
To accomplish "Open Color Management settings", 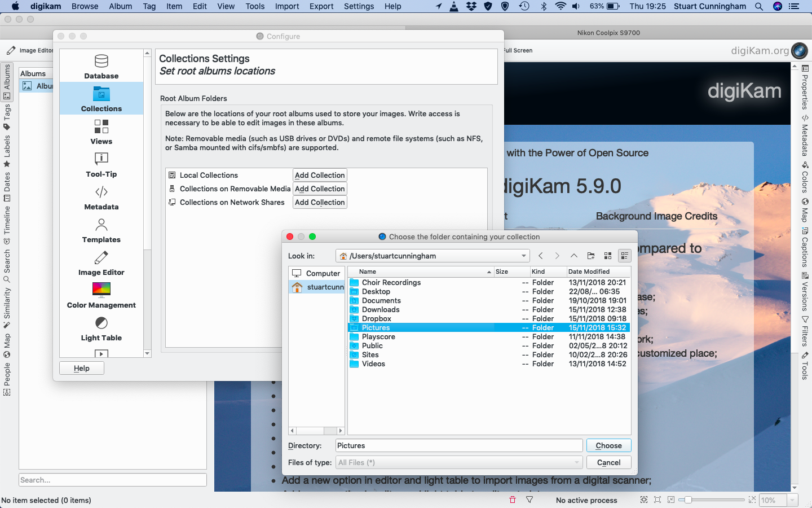I will click(101, 295).
